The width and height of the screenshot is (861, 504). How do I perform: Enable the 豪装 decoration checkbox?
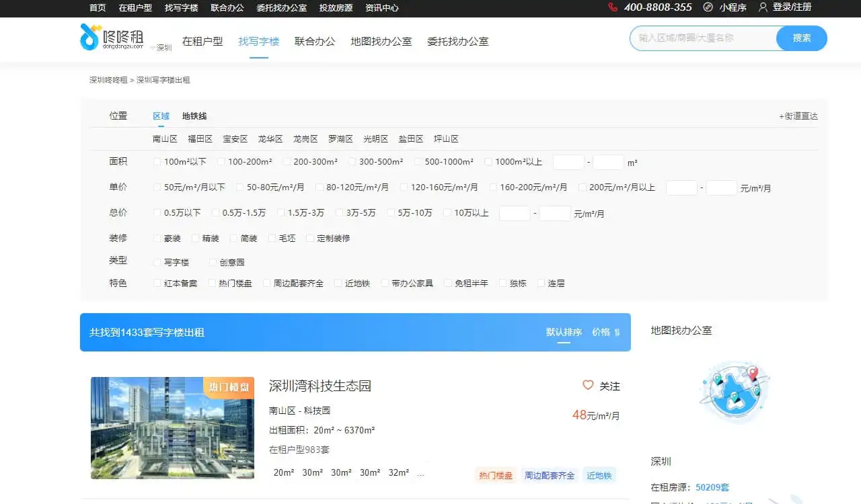(x=157, y=239)
